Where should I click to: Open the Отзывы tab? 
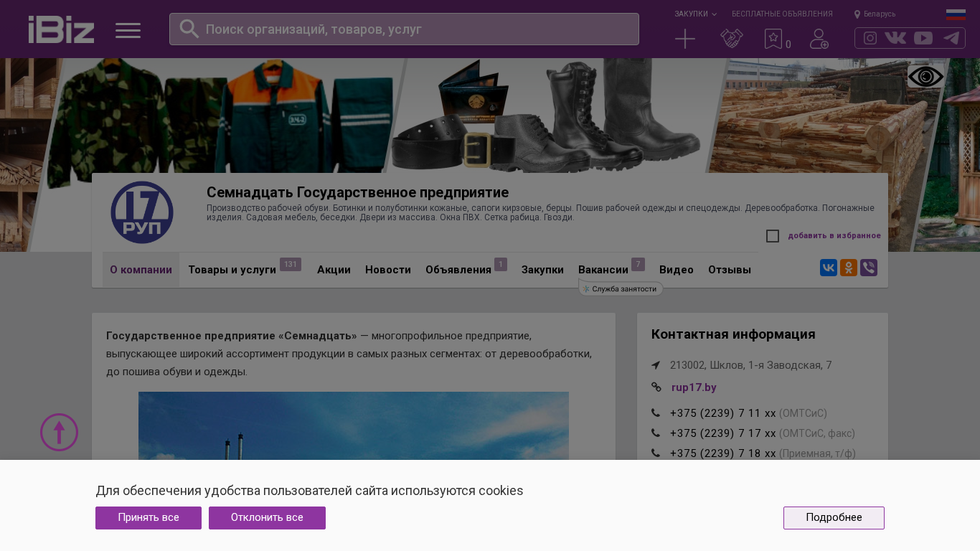(x=730, y=270)
